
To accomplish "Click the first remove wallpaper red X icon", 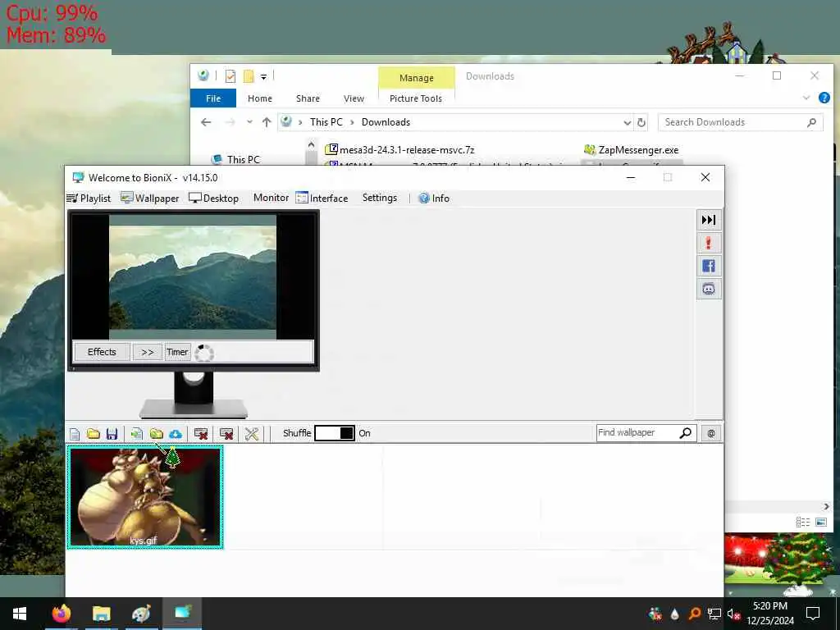I will pyautogui.click(x=201, y=433).
